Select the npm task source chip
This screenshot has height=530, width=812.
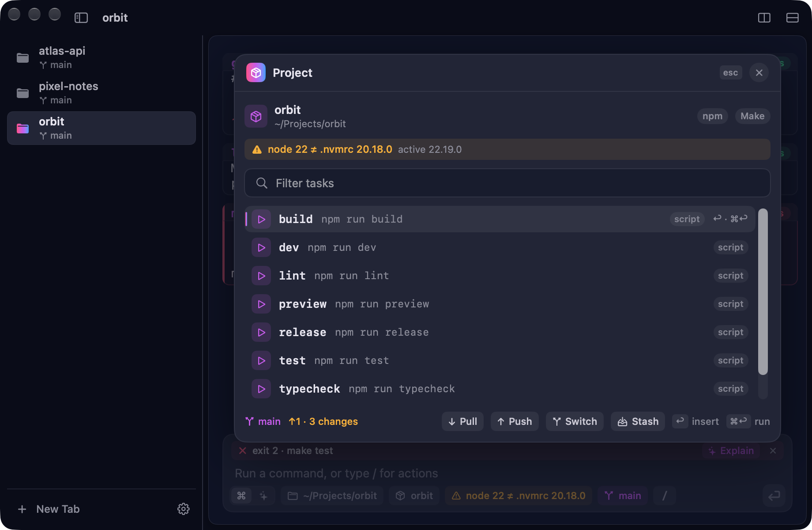[x=712, y=116]
